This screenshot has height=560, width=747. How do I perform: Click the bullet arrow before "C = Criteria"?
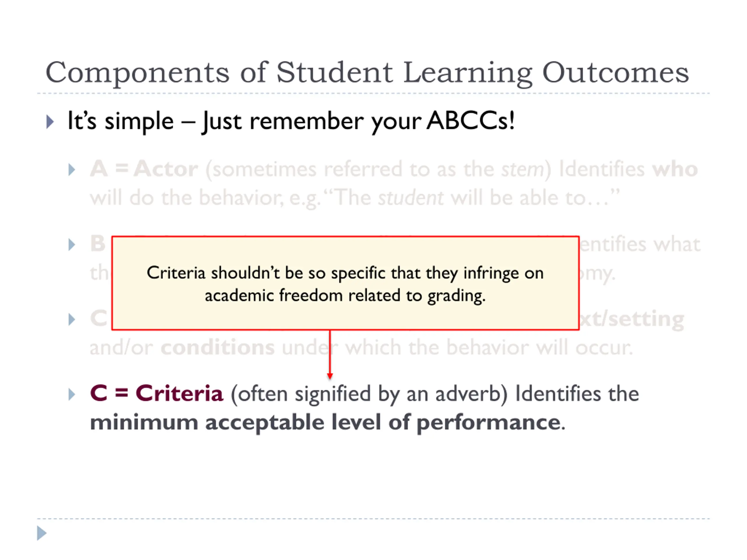pyautogui.click(x=71, y=394)
